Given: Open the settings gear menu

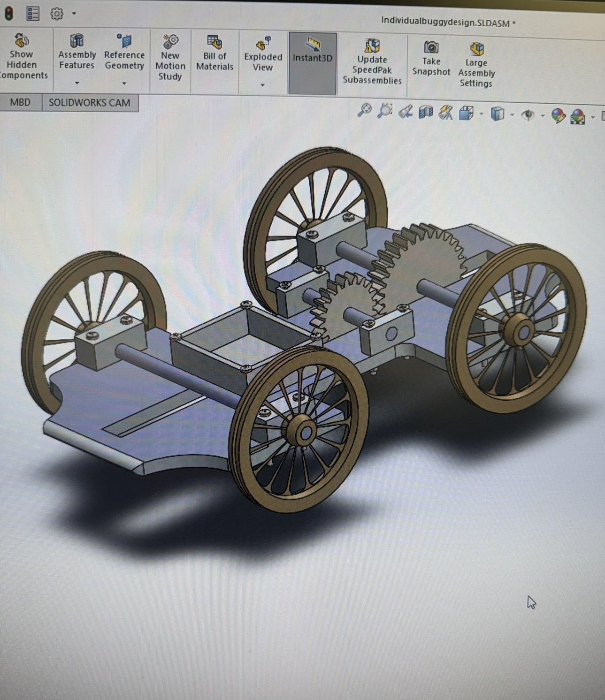Looking at the screenshot, I should pos(57,14).
